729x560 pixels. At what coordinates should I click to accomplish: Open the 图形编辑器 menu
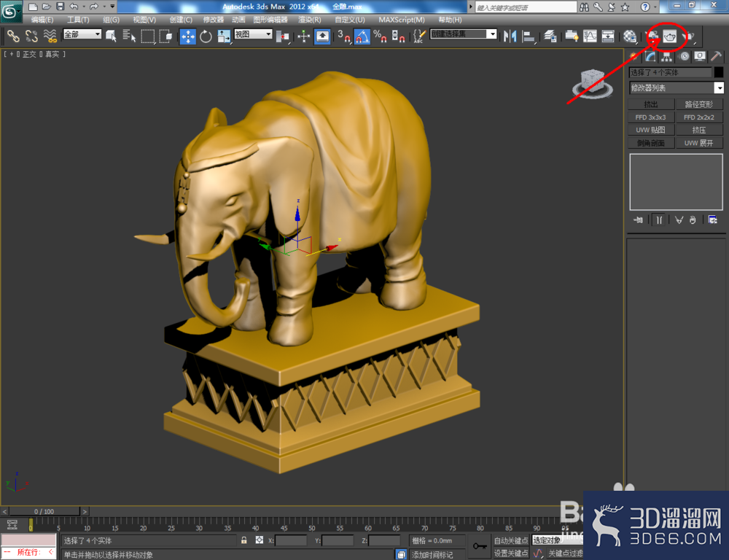click(x=270, y=20)
